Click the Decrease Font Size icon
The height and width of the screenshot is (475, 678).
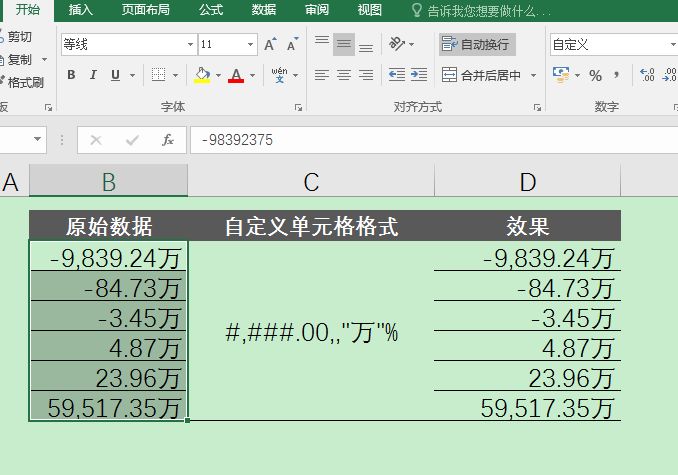pyautogui.click(x=293, y=44)
